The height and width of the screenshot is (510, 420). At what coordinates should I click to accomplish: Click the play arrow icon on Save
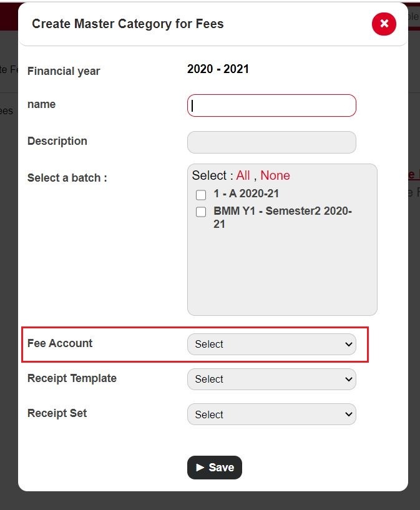(200, 468)
